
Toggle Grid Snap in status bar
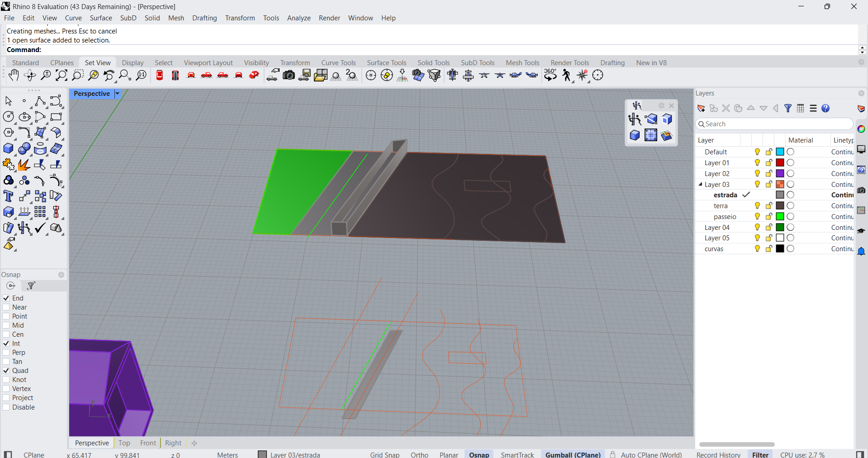(x=384, y=454)
